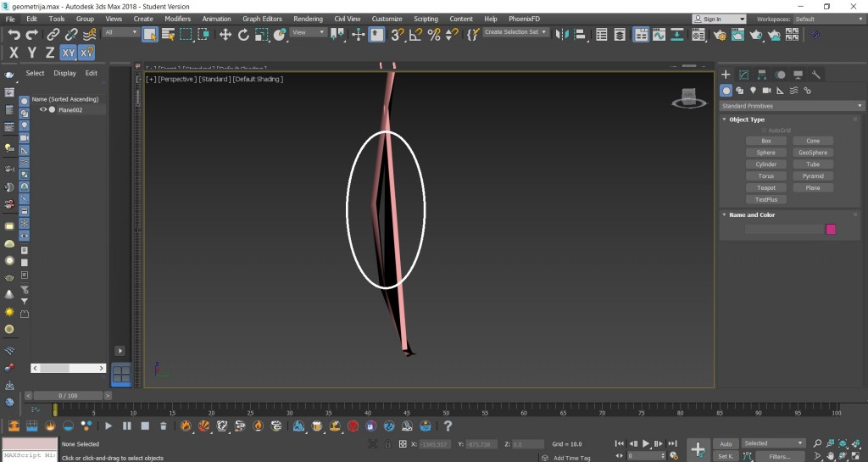Screen dimensions: 868x462
Task: Switch to Cameras category icon
Action: pos(766,91)
